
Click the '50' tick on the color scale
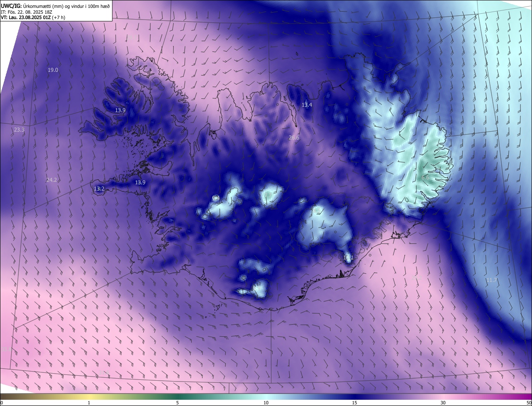[529, 403]
